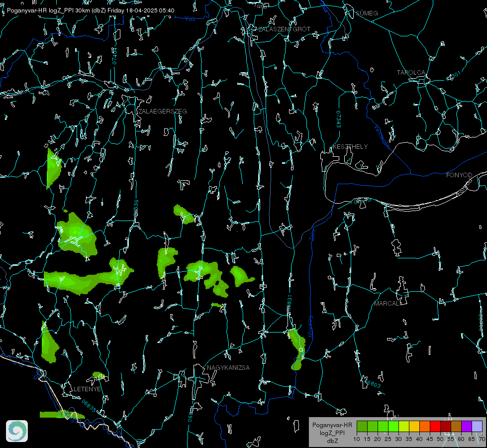This screenshot has width=487, height=448.
Task: Click the dbZ unit label in legend
Action: [x=332, y=441]
